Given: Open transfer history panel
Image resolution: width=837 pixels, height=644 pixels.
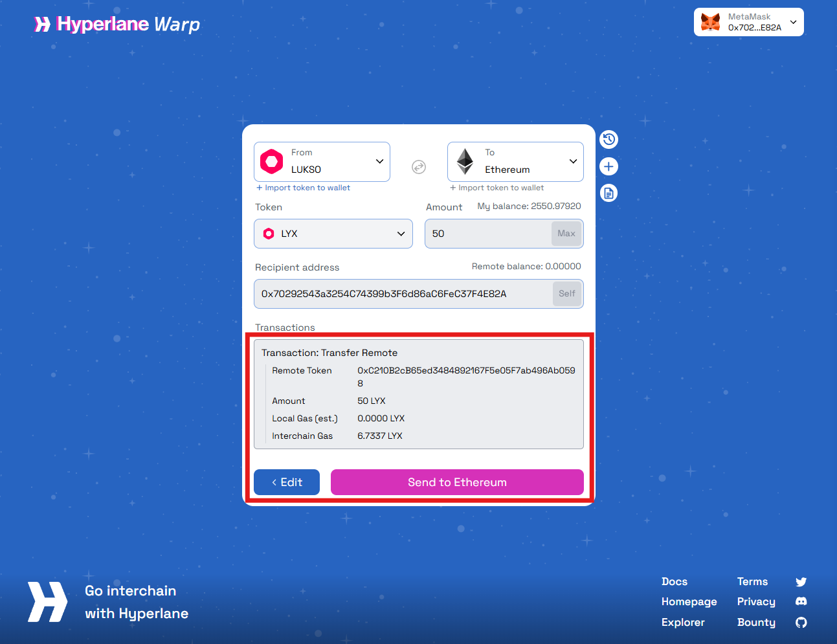Looking at the screenshot, I should [x=608, y=139].
